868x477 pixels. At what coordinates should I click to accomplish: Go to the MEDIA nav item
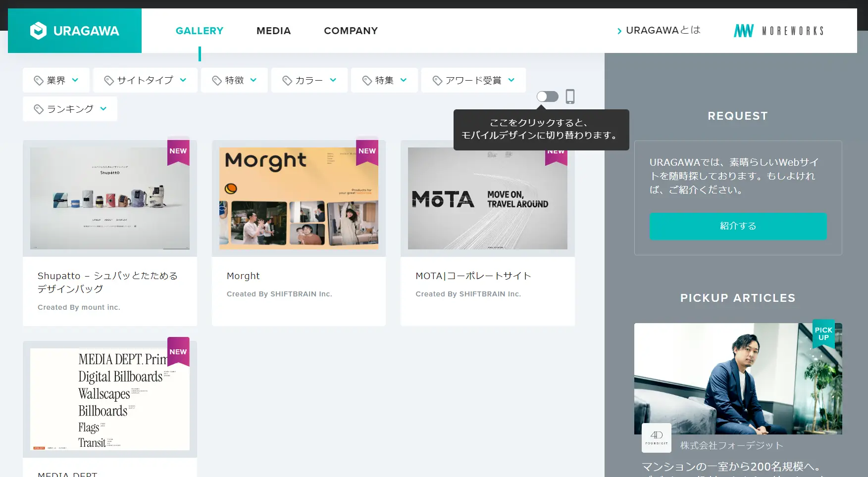(x=273, y=31)
